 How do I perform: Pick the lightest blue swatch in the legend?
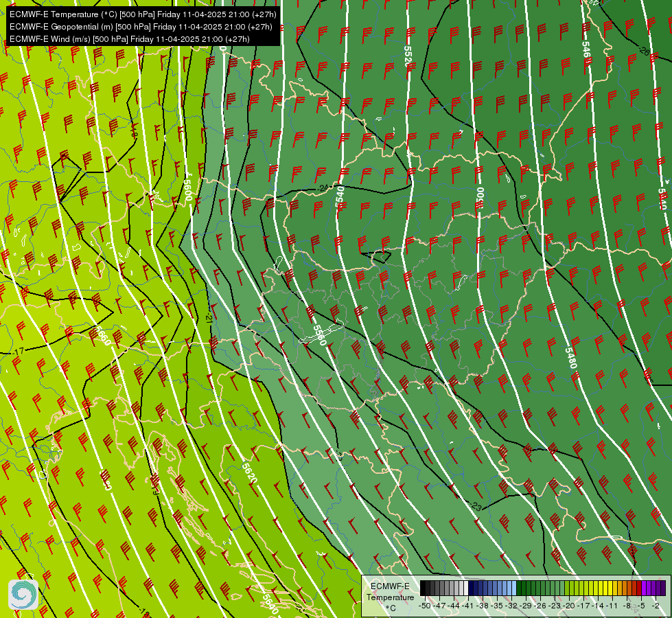pos(514,588)
